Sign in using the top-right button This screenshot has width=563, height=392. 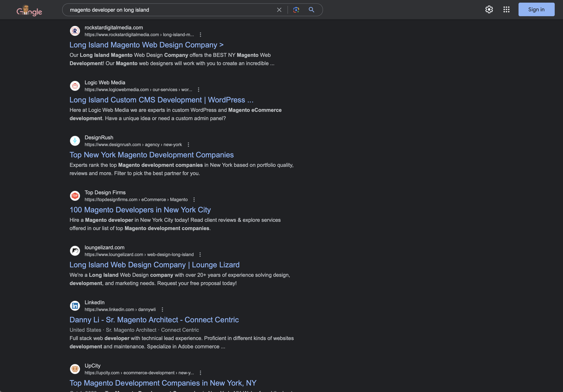536,9
